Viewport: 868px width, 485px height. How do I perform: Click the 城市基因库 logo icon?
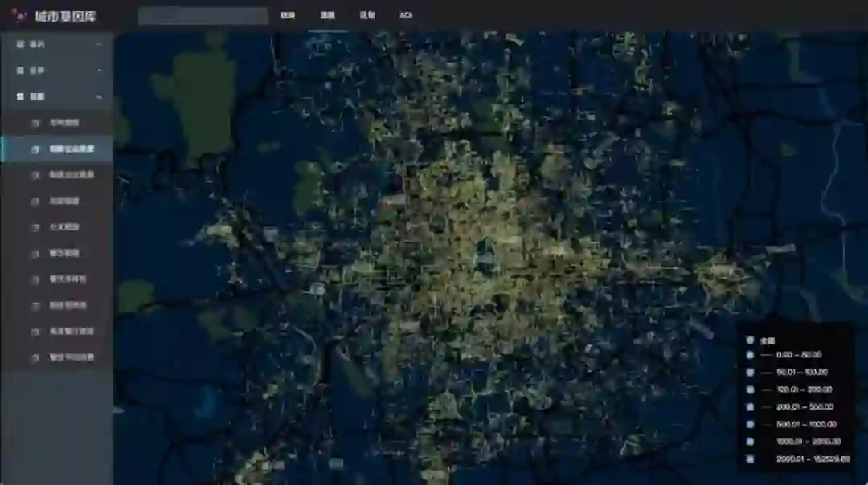coord(18,16)
